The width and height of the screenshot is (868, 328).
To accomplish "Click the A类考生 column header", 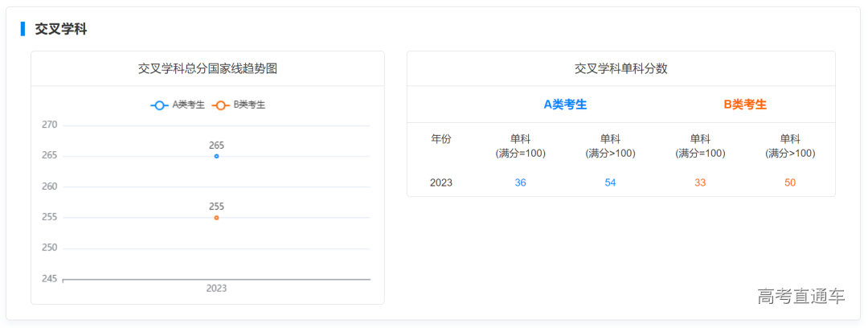I will pyautogui.click(x=565, y=105).
